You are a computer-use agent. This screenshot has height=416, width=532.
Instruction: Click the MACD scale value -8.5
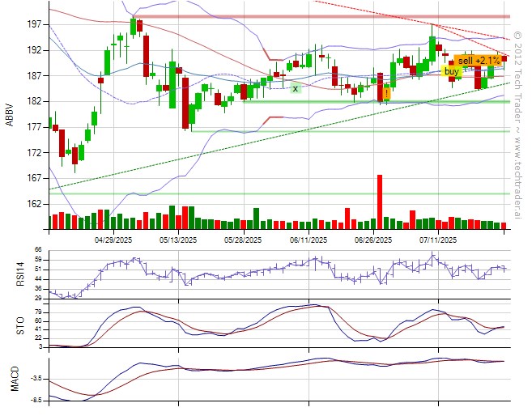36,401
